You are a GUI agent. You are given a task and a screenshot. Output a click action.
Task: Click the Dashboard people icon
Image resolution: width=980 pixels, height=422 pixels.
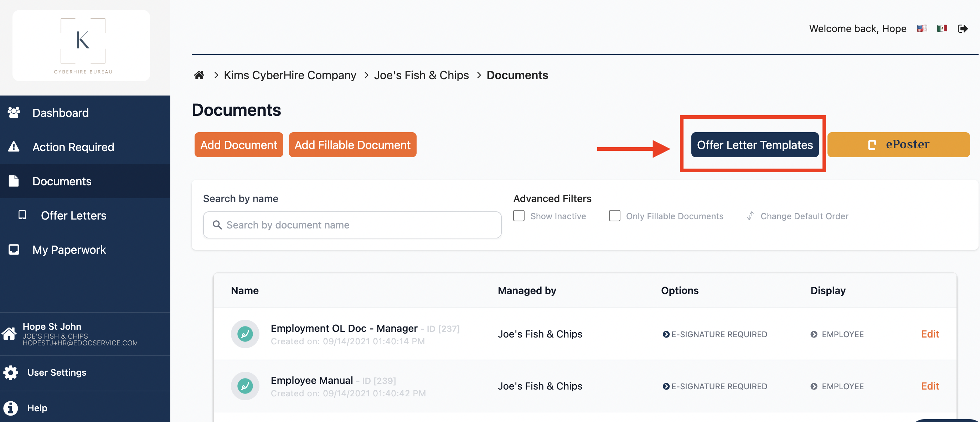14,112
